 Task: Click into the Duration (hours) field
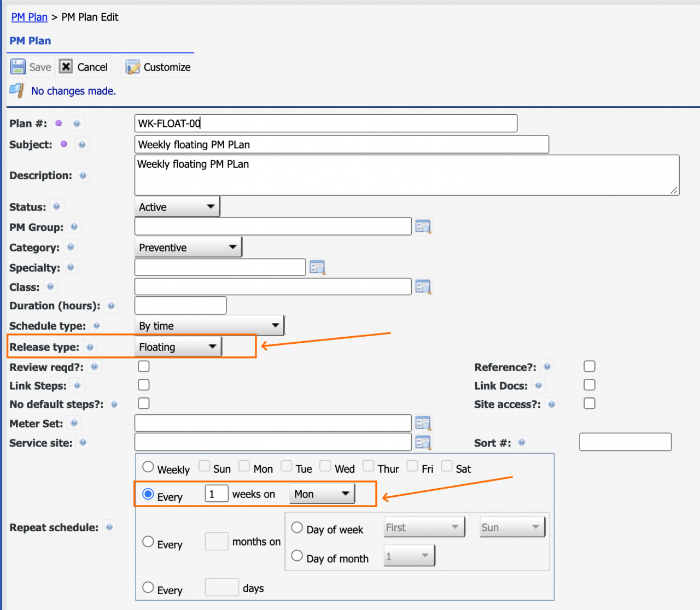(180, 306)
